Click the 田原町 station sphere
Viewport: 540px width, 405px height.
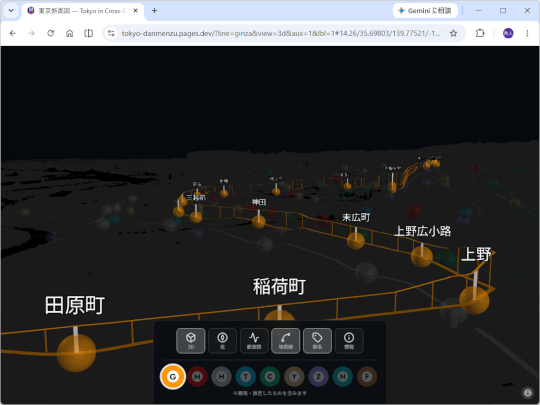point(76,353)
